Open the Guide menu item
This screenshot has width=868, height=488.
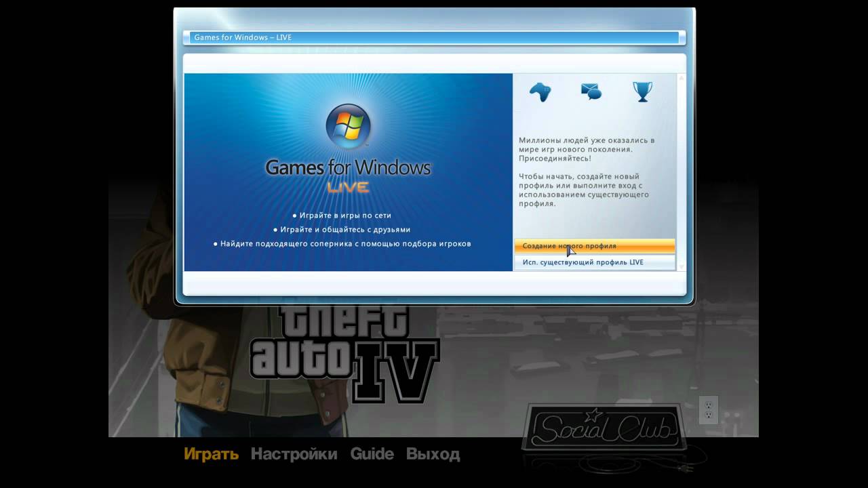coord(372,454)
